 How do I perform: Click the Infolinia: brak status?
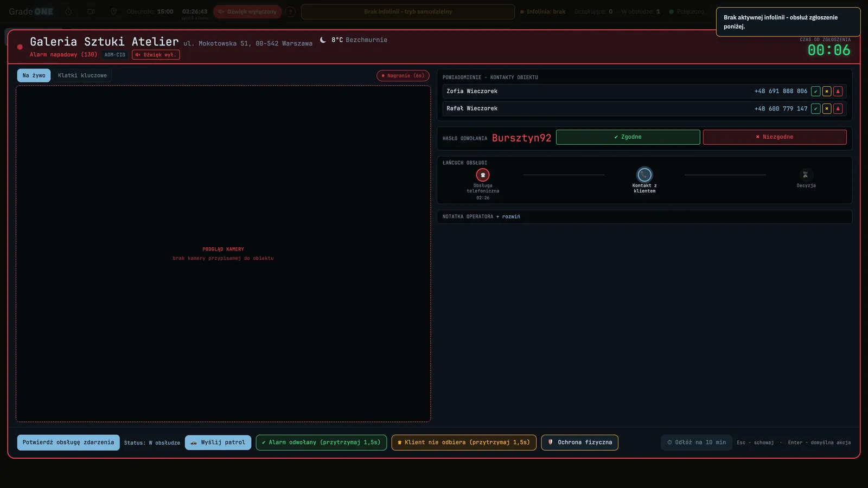click(542, 11)
